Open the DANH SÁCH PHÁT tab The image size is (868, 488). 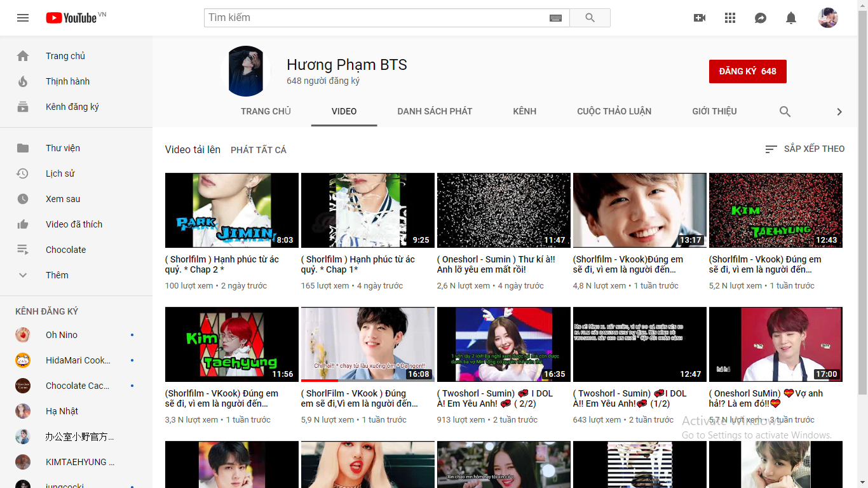coord(435,111)
